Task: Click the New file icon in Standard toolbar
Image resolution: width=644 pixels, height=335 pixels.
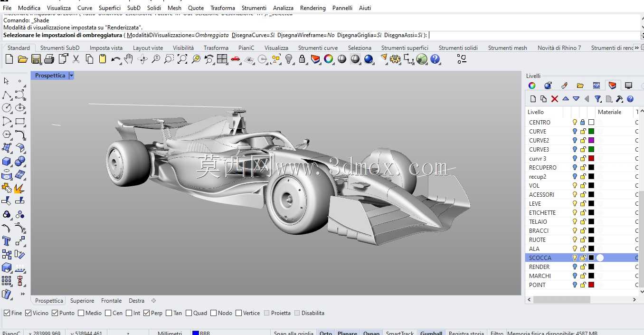Action: (x=9, y=59)
